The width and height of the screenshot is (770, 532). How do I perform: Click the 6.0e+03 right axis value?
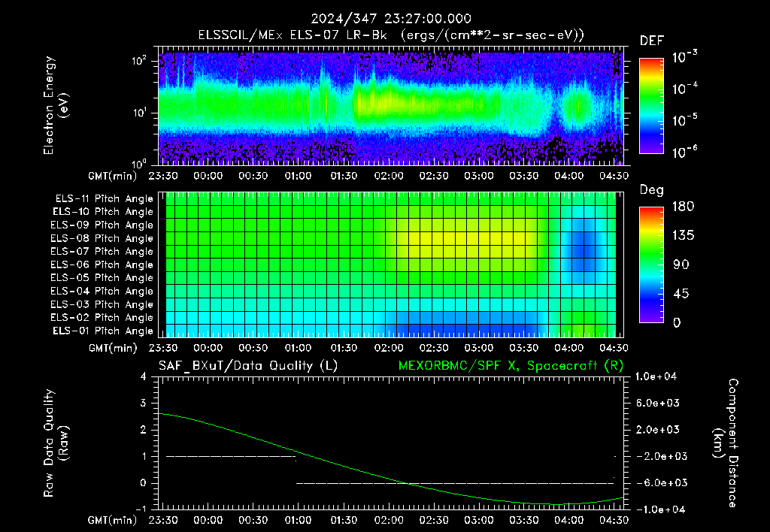[x=657, y=404]
